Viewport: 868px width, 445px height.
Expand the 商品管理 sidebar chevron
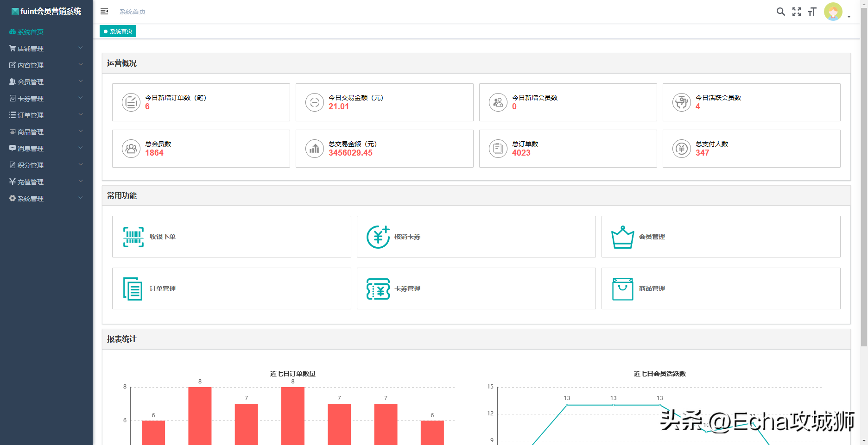(x=81, y=131)
